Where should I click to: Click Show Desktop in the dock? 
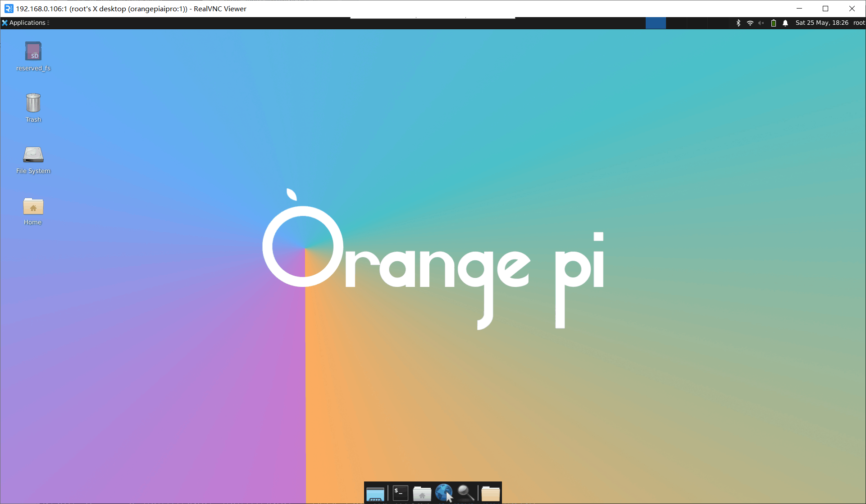click(375, 494)
